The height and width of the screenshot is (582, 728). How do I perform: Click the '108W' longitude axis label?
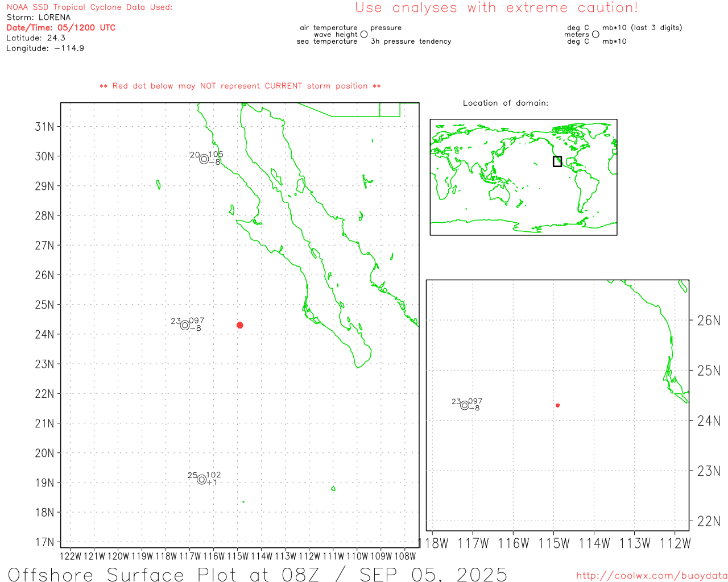tap(405, 556)
